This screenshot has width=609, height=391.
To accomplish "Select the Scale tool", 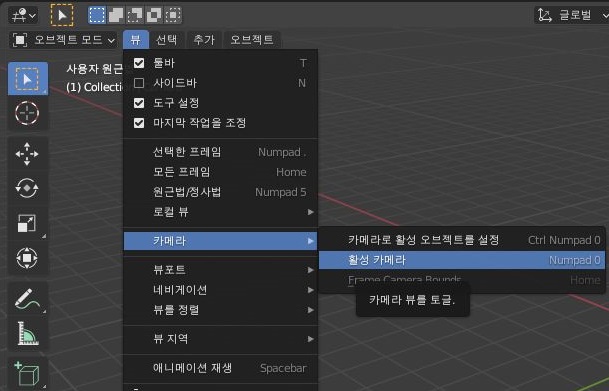I will pos(28,223).
